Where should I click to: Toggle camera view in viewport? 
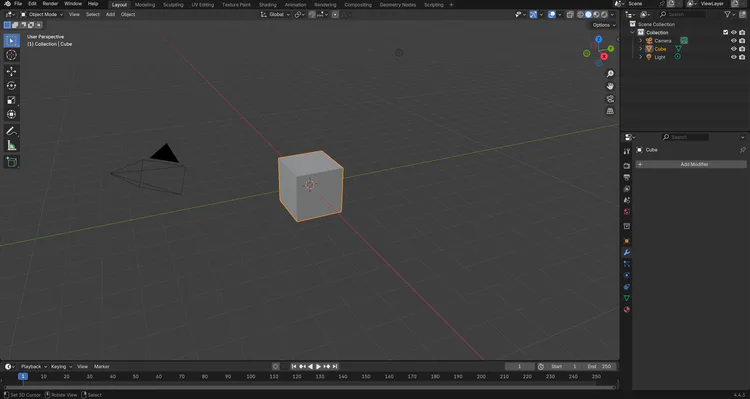[610, 99]
